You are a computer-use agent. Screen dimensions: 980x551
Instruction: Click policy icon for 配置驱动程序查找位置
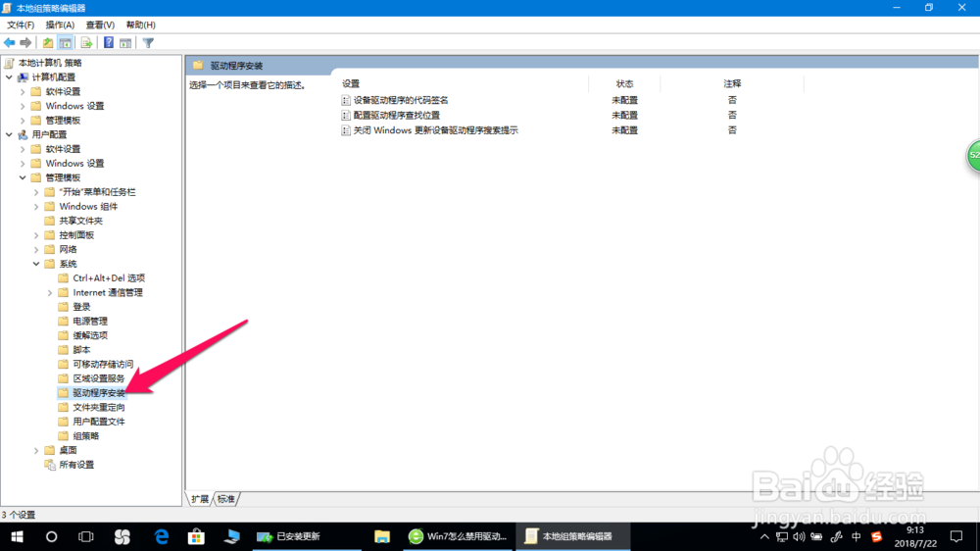pos(346,115)
